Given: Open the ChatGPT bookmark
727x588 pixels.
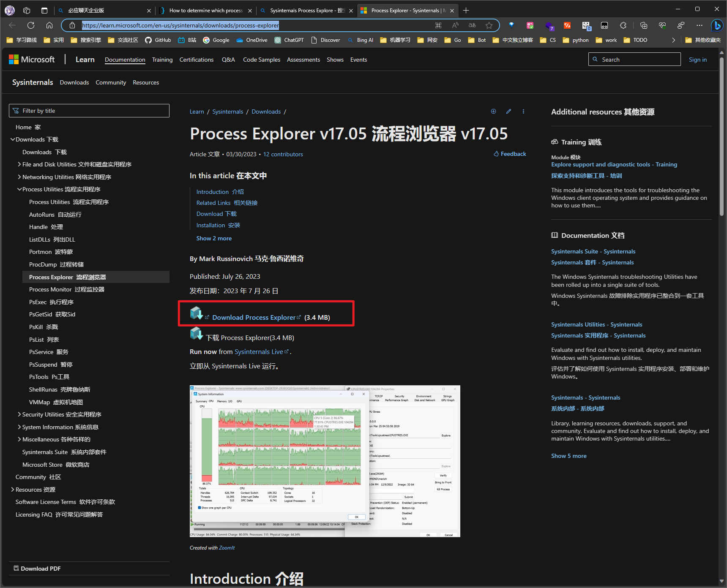Looking at the screenshot, I should 289,40.
